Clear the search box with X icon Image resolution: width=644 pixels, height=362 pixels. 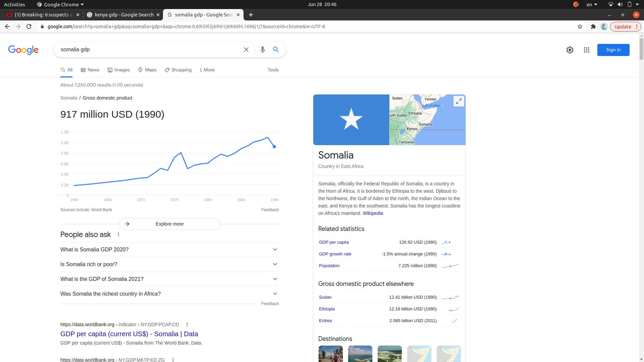(246, 50)
